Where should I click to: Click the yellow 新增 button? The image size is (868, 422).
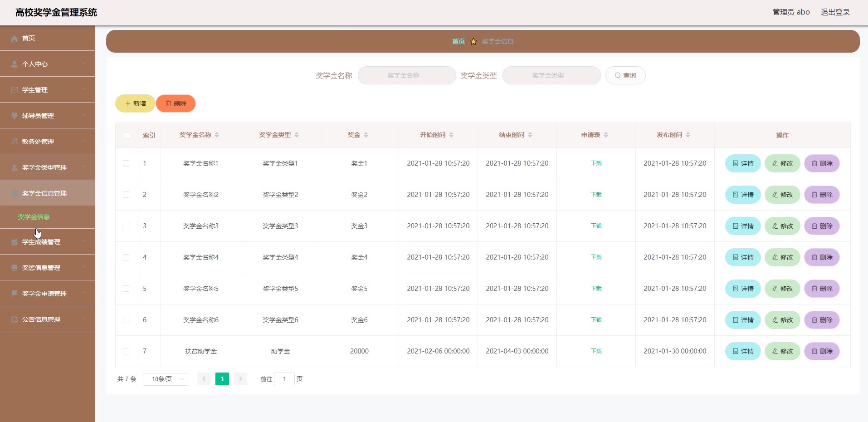coord(135,103)
